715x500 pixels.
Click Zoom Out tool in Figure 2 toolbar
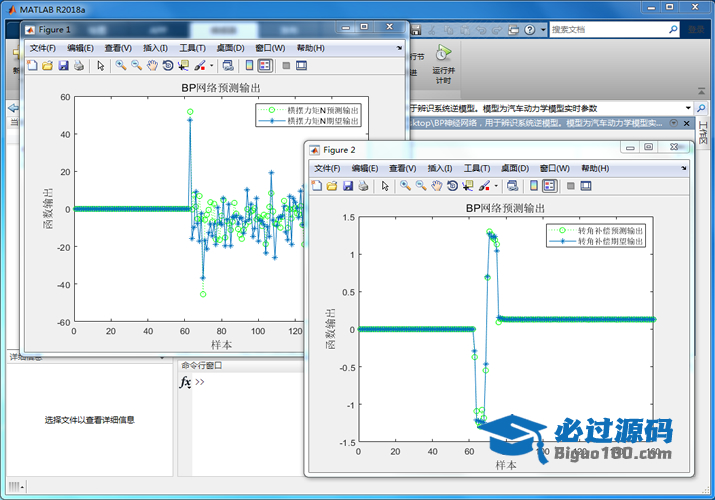click(x=422, y=186)
